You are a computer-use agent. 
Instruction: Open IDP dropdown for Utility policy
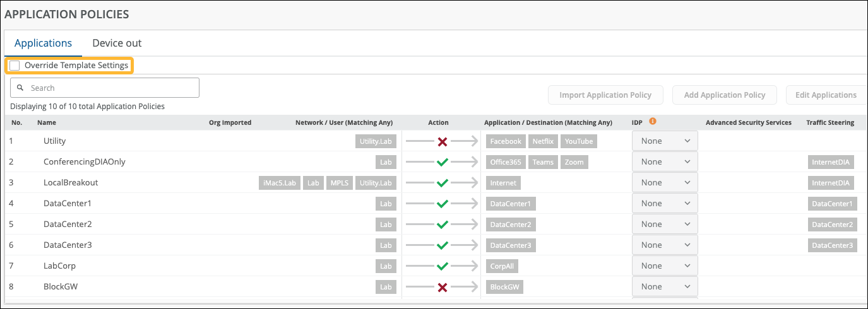[665, 141]
